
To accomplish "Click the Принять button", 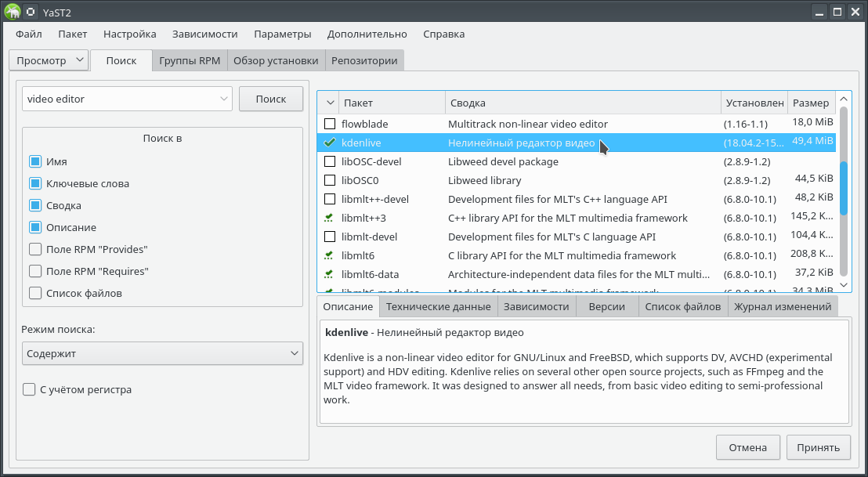I will (x=818, y=448).
